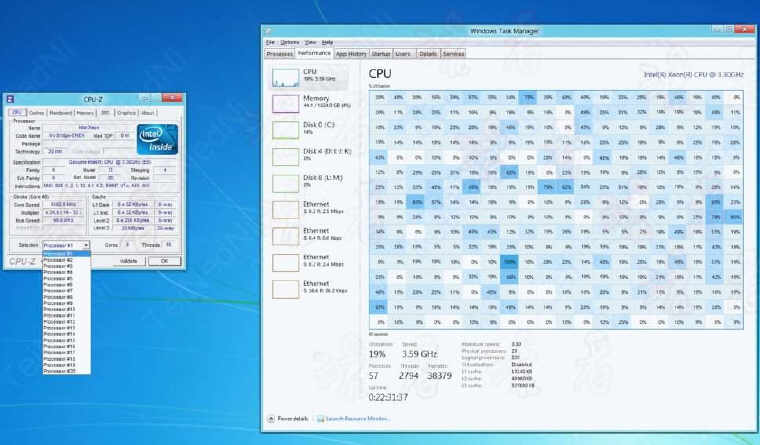The height and width of the screenshot is (445, 760).
Task: Click the Intel Inside logo in CPU-Z
Action: pos(158,140)
